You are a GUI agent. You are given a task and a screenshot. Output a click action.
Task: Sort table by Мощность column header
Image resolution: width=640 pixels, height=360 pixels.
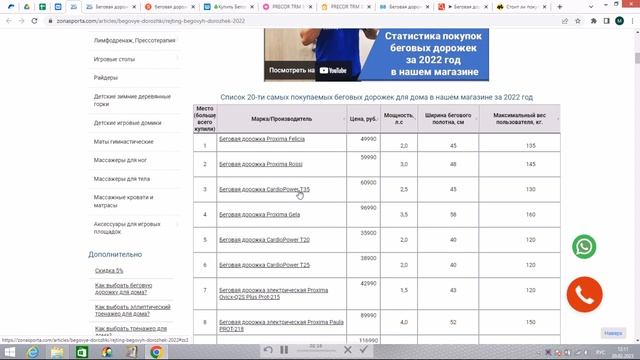(399, 119)
